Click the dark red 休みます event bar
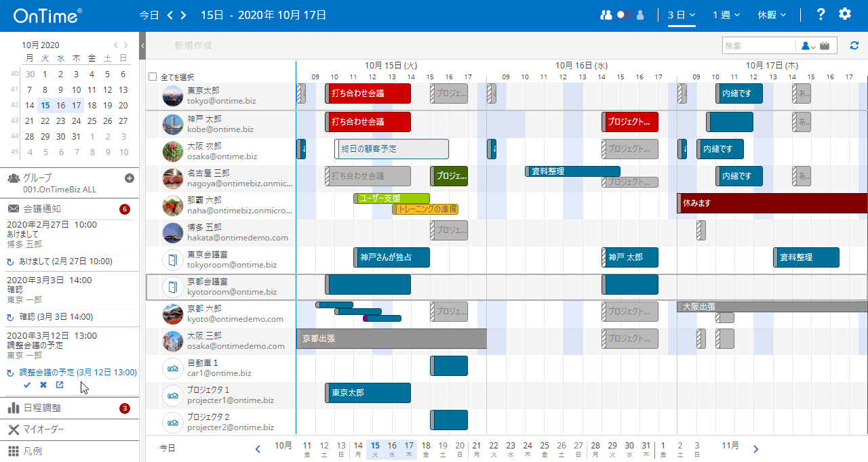This screenshot has height=462, width=868. click(x=772, y=203)
